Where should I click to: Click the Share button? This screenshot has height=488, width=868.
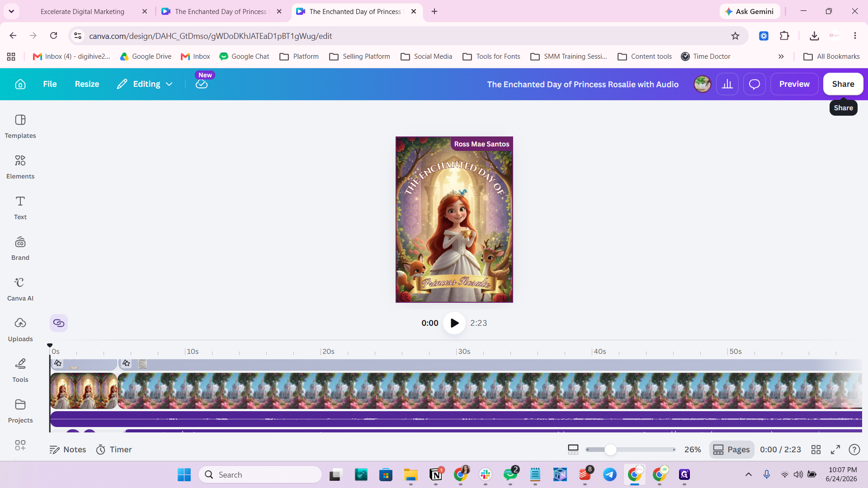click(x=843, y=84)
